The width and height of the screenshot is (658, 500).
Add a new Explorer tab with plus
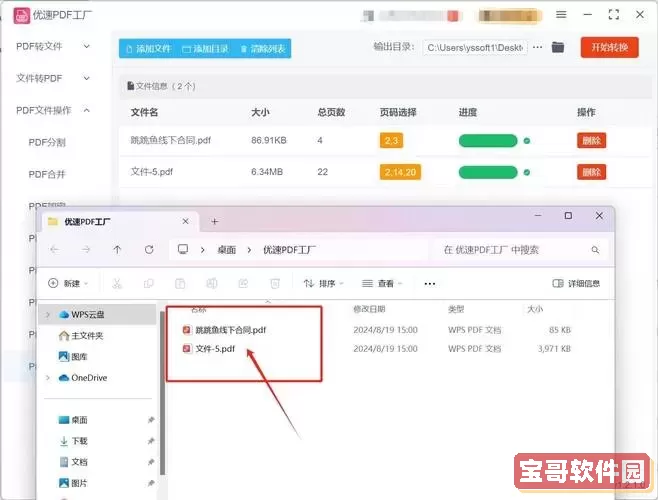[x=214, y=221]
